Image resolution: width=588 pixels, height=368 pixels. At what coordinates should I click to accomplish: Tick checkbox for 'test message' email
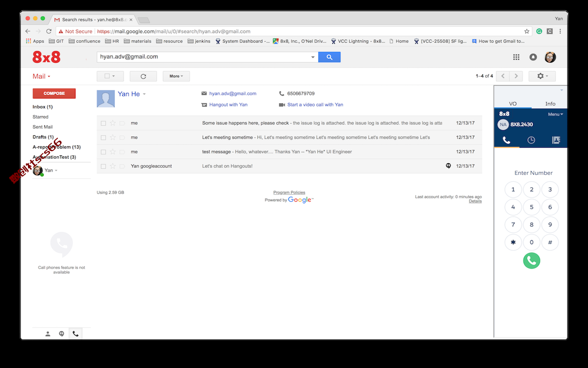[103, 152]
